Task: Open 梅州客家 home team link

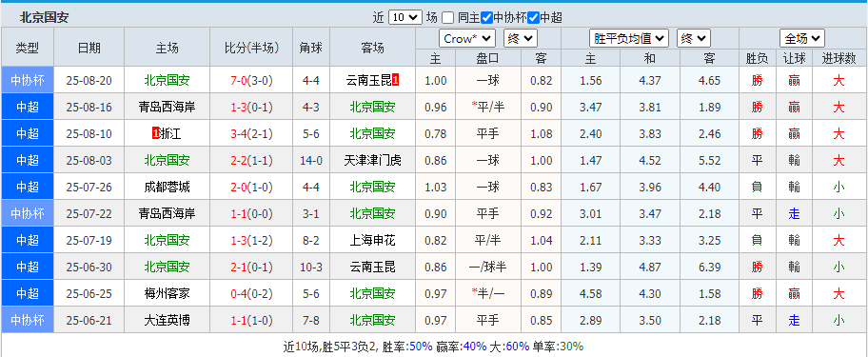Action: (168, 293)
